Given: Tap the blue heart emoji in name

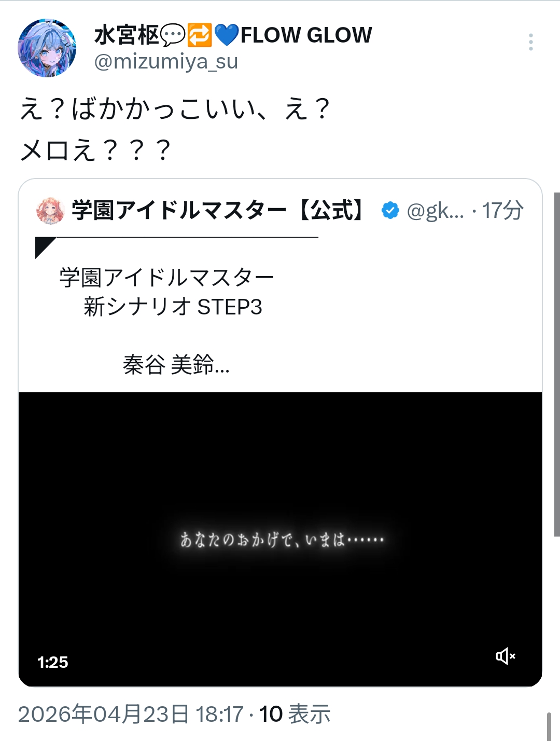Looking at the screenshot, I should pyautogui.click(x=227, y=35).
